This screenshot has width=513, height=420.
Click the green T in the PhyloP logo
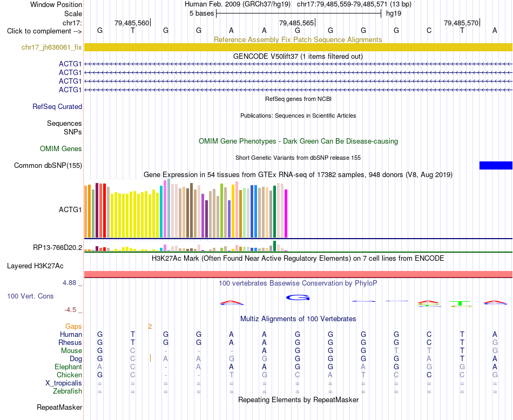[461, 303]
